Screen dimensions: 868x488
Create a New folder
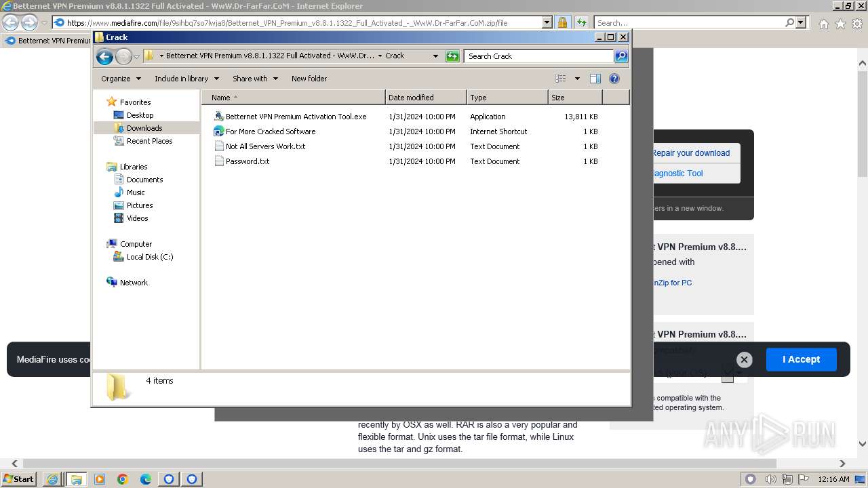[309, 79]
